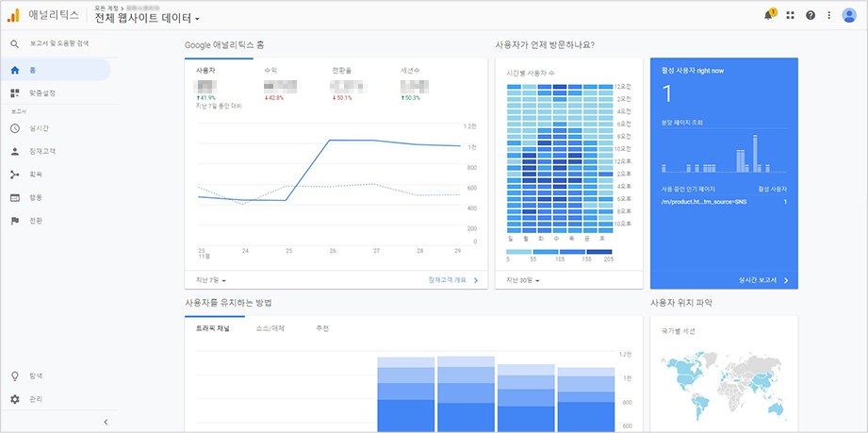Image resolution: width=868 pixels, height=433 pixels.
Task: Open the Google apps grid icon
Action: click(790, 15)
